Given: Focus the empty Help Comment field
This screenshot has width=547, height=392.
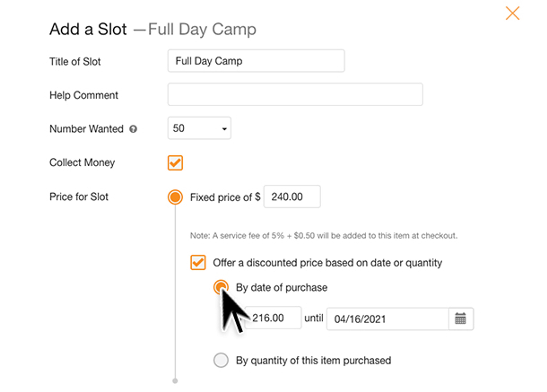Looking at the screenshot, I should point(295,94).
